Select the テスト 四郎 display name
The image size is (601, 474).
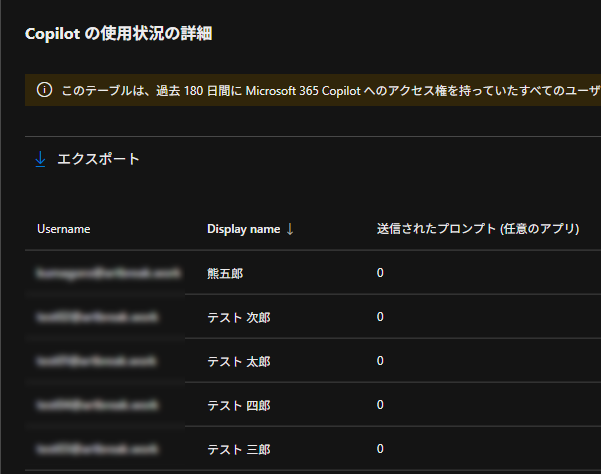(238, 405)
